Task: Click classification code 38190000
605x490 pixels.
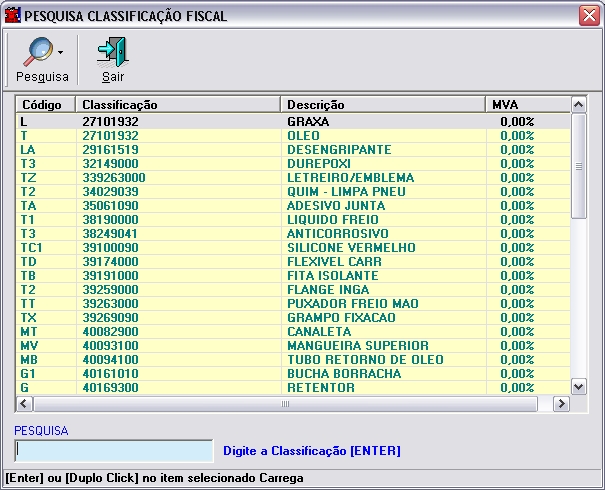Action: coord(110,220)
